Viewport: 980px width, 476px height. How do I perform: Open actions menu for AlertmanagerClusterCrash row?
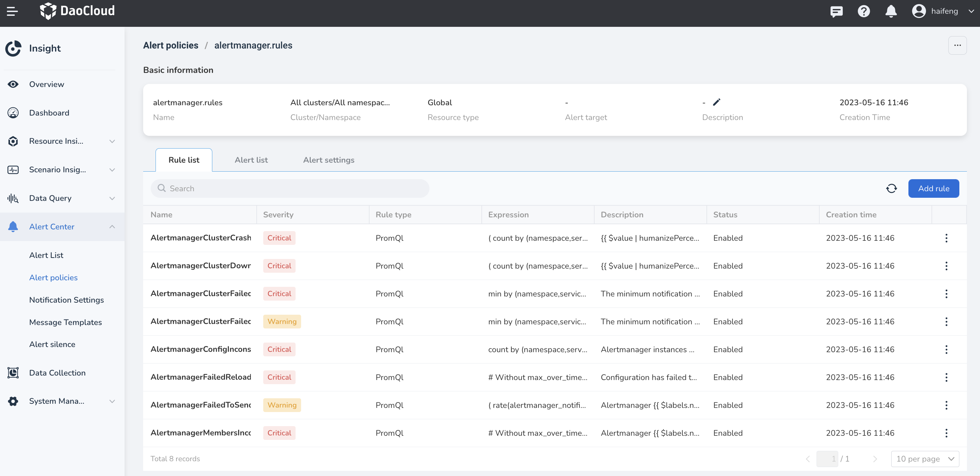(946, 238)
